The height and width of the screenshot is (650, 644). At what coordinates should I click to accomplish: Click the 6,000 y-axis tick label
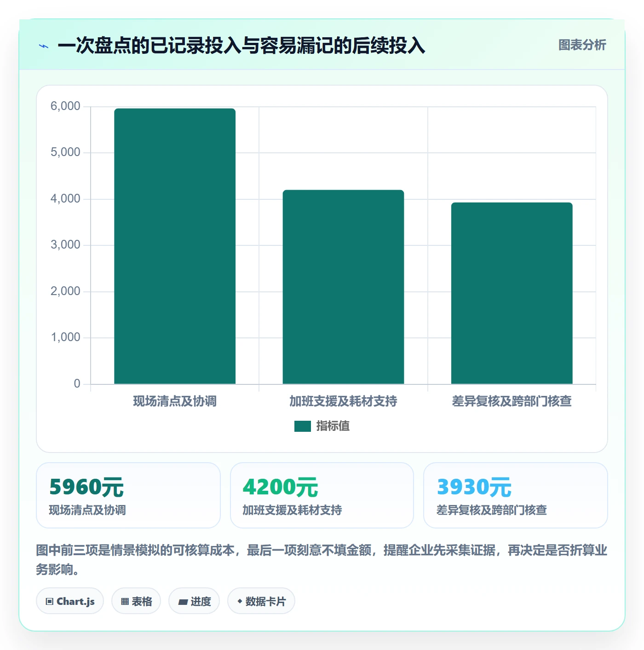coord(65,106)
